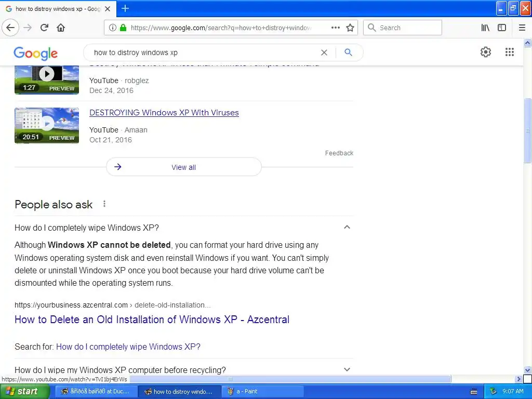Reload the current page
This screenshot has width=532, height=399.
[45, 28]
